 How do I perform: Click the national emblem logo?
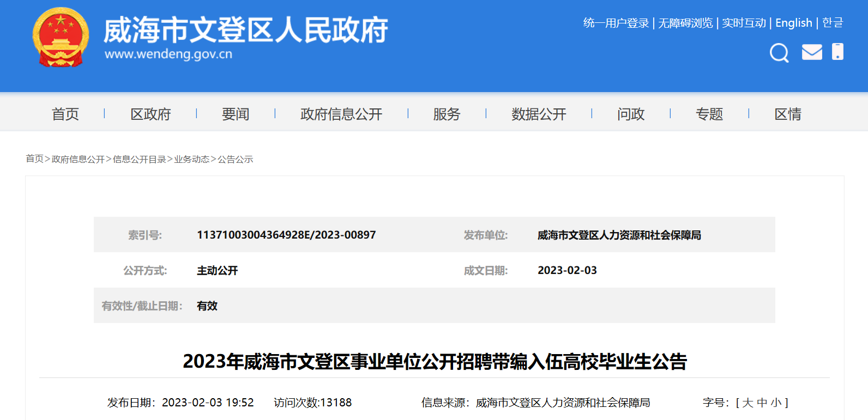pos(61,37)
